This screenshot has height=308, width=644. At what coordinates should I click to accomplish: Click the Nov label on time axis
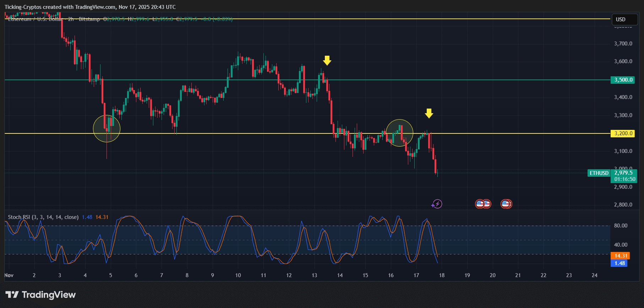tap(9, 275)
